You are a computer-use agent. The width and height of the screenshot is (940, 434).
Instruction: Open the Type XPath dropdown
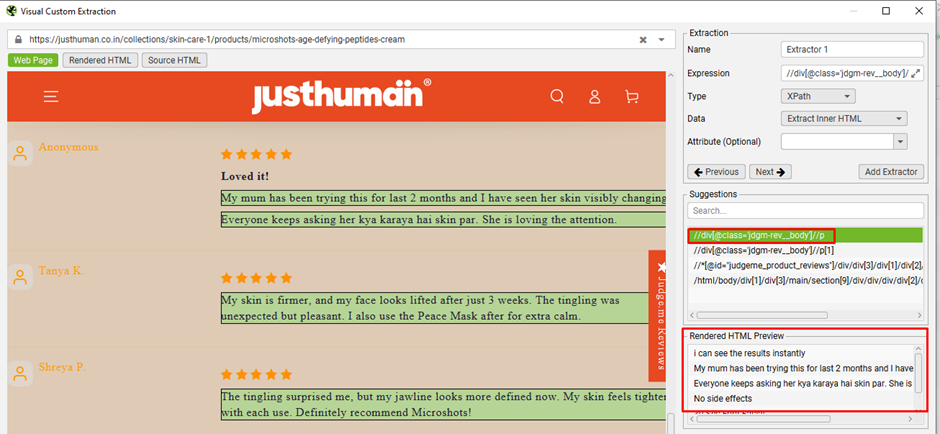tap(818, 96)
